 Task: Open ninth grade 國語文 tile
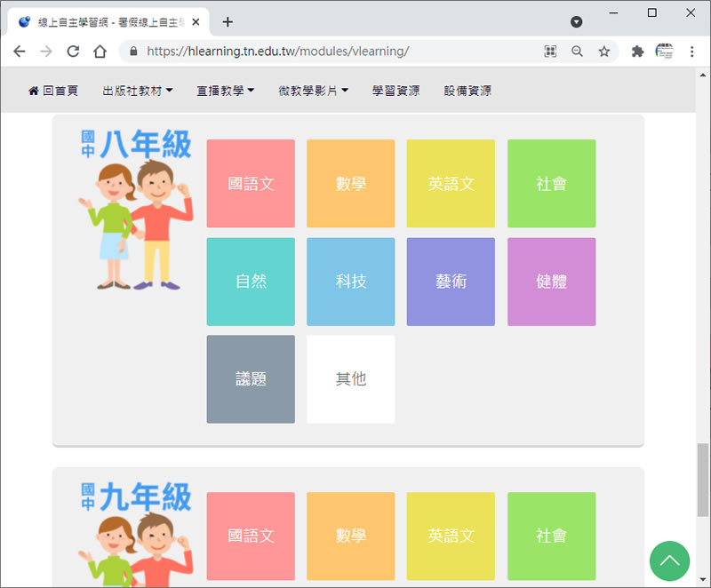coord(251,536)
